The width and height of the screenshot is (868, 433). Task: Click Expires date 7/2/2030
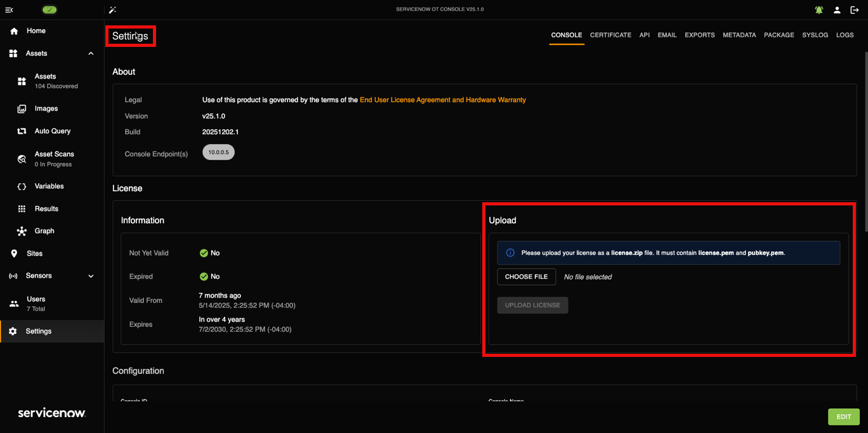[245, 330]
